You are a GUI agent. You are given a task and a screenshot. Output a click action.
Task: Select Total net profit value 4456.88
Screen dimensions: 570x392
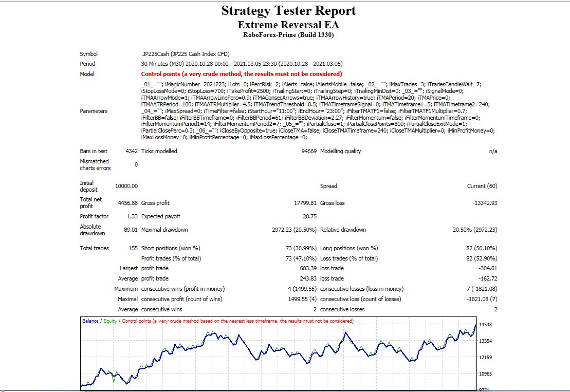(x=128, y=203)
